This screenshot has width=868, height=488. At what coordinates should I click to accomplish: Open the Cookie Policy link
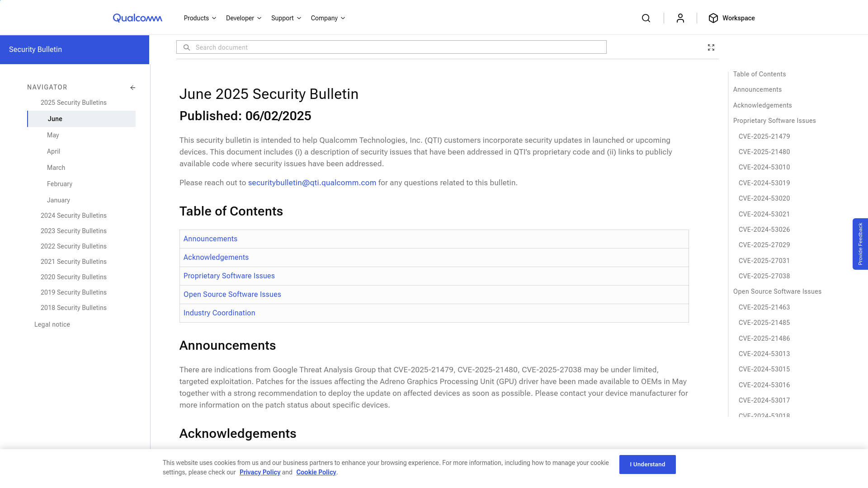point(316,472)
